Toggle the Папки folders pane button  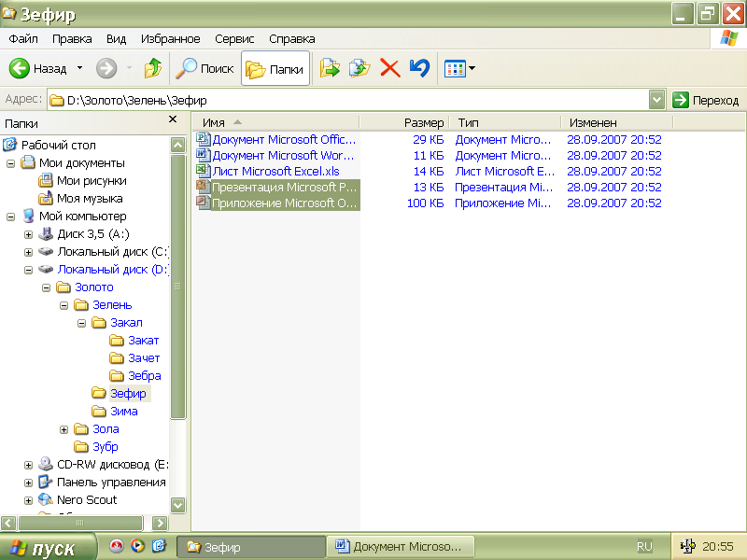275,68
